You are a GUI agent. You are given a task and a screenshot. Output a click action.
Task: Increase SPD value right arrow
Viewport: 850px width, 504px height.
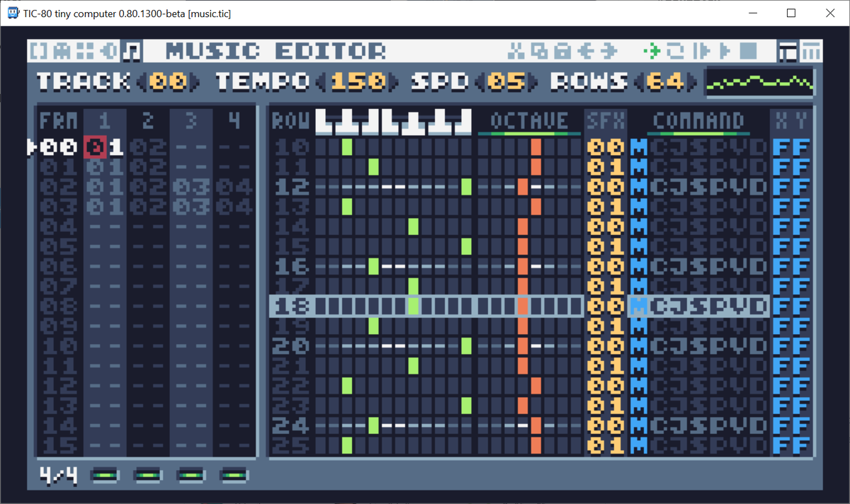[x=534, y=81]
